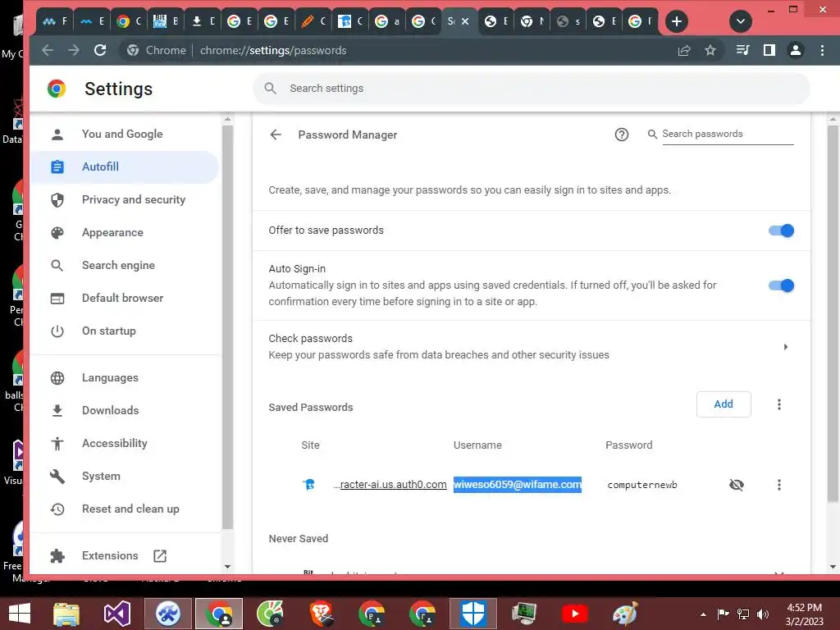The image size is (840, 630).
Task: Toggle the side panel icon
Action: (x=769, y=50)
